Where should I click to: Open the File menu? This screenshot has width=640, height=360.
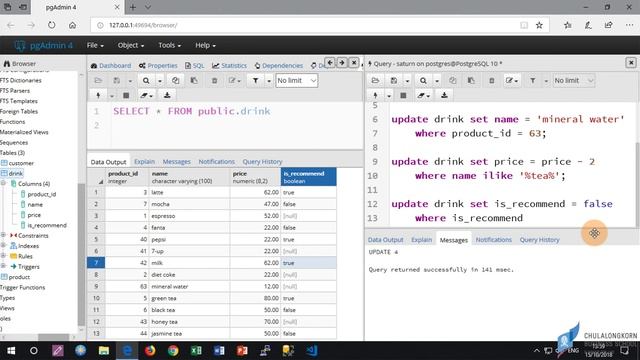pos(95,45)
